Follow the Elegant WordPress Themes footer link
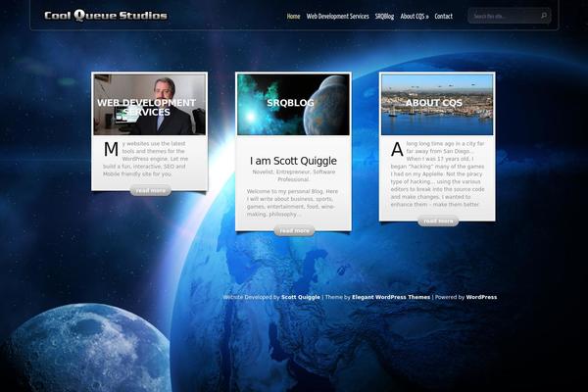 [391, 297]
